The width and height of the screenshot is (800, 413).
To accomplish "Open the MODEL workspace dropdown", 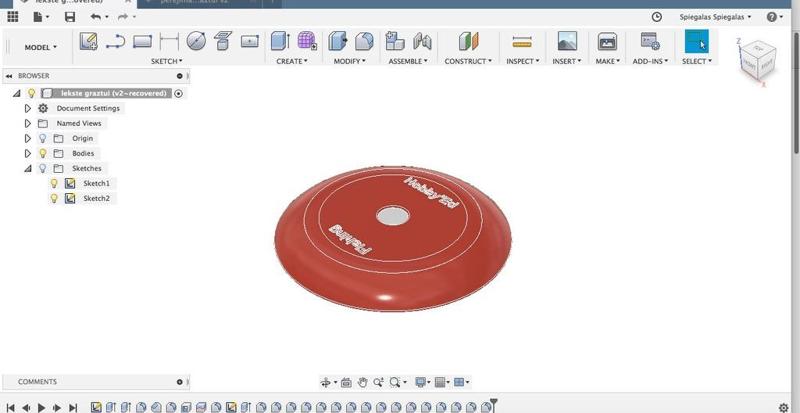I will point(41,47).
